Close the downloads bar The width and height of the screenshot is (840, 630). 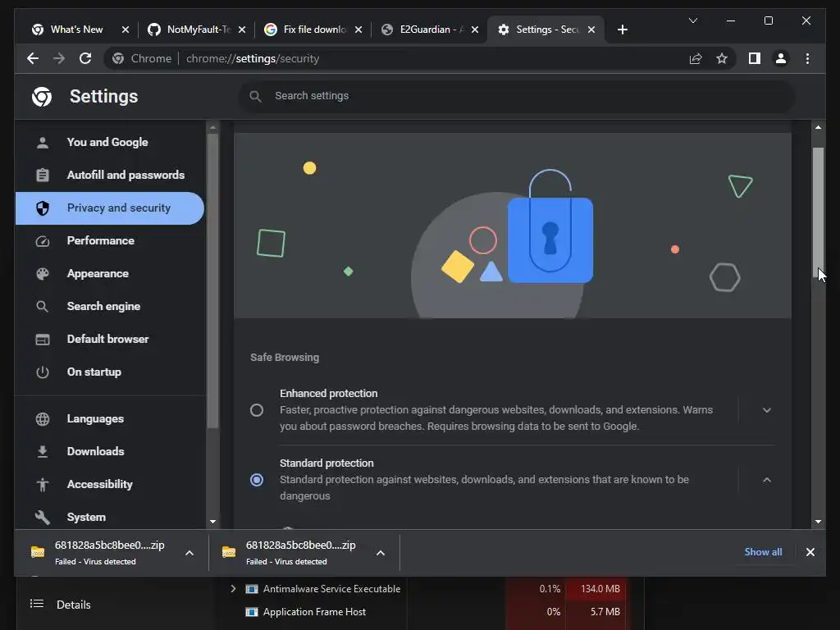(x=810, y=552)
